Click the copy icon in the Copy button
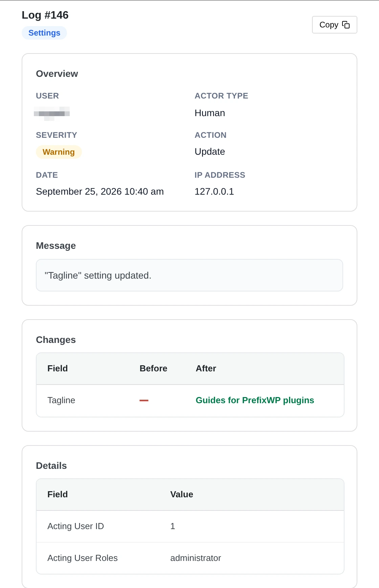 click(x=345, y=25)
